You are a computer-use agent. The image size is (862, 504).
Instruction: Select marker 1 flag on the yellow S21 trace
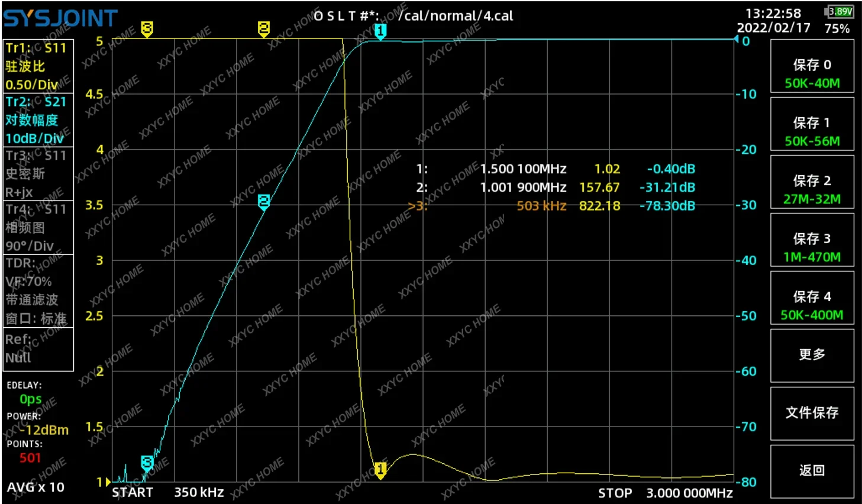point(380,469)
